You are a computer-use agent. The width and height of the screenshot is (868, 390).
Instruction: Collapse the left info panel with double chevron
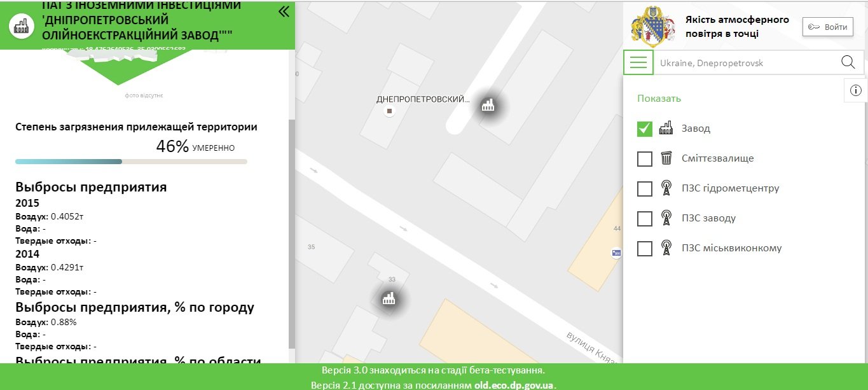click(284, 11)
